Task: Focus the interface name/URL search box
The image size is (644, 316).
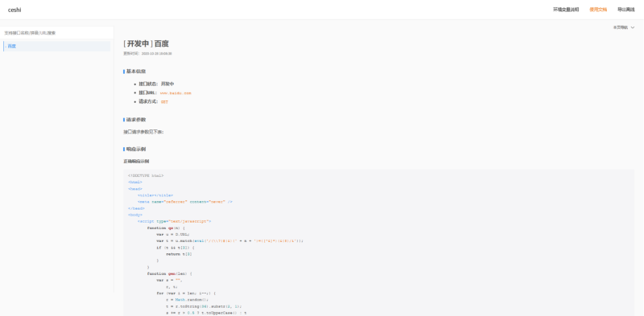Action: click(56, 33)
